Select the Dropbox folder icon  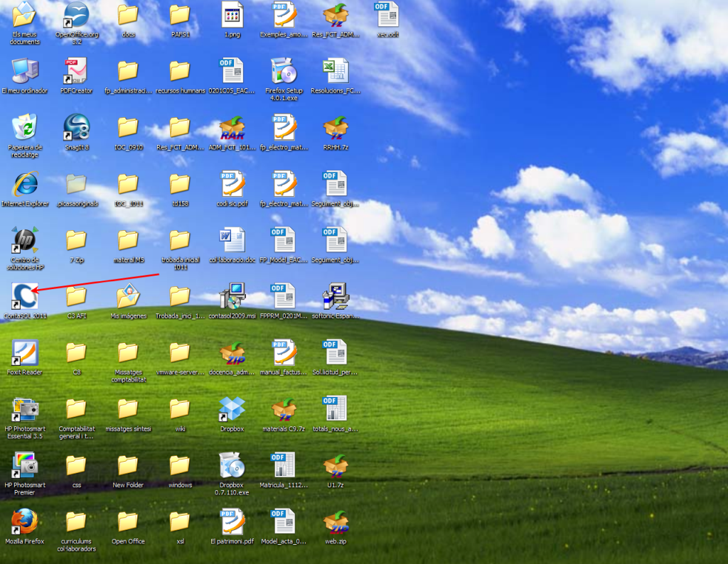232,409
